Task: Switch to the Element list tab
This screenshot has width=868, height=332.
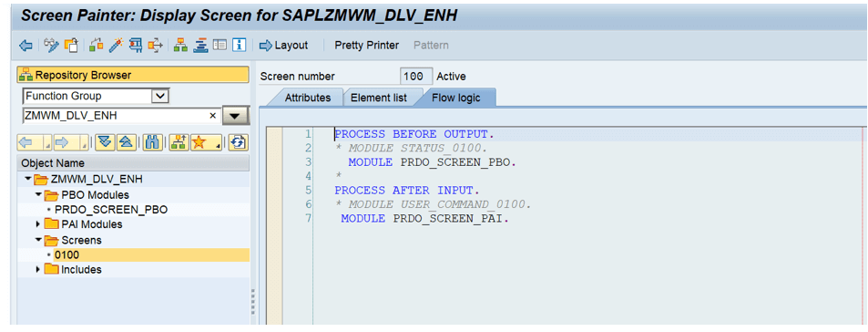Action: pyautogui.click(x=379, y=98)
